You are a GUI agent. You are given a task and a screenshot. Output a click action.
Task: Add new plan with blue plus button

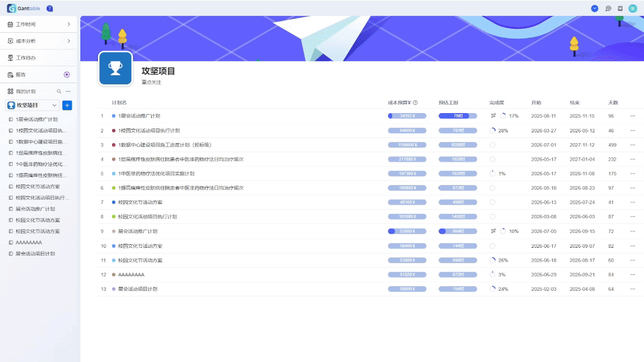pos(67,105)
